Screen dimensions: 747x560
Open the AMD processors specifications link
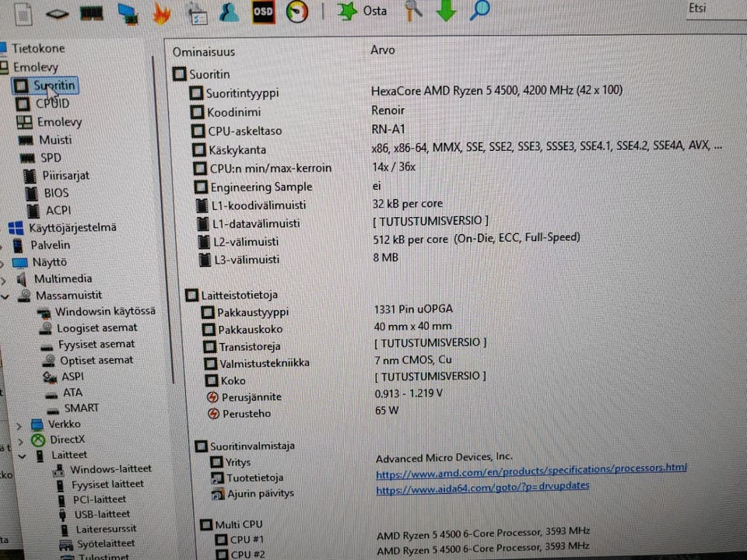point(531,471)
